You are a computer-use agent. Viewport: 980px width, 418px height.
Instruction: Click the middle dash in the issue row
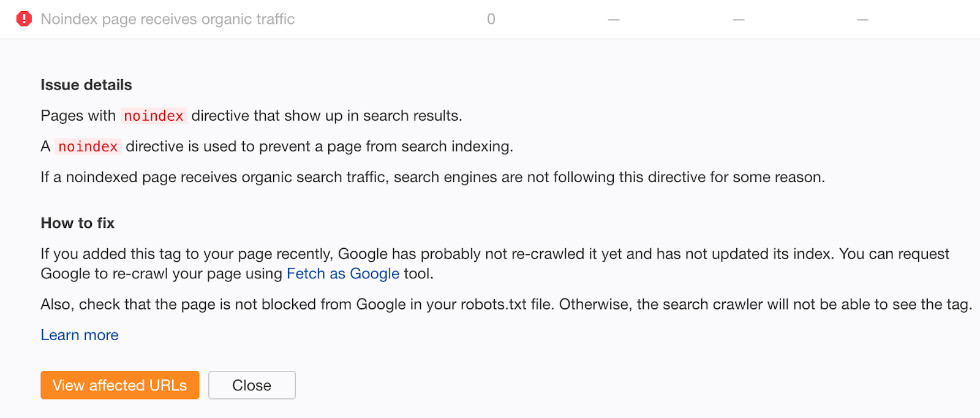(x=739, y=20)
